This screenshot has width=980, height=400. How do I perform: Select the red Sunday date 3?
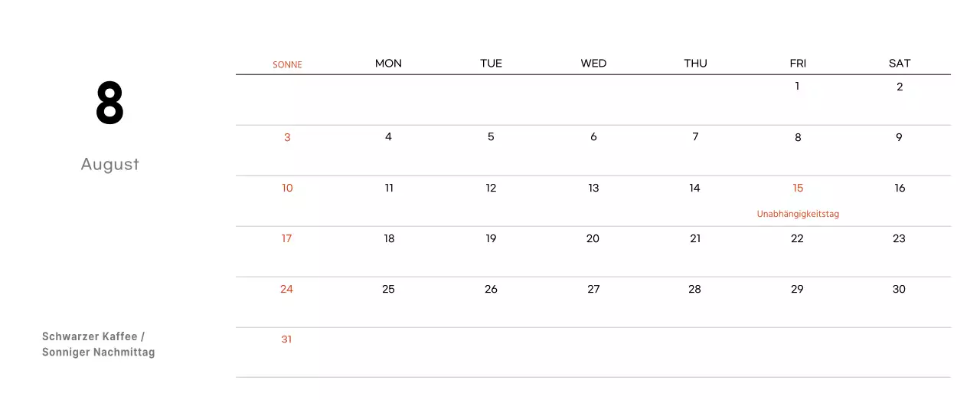click(x=287, y=137)
